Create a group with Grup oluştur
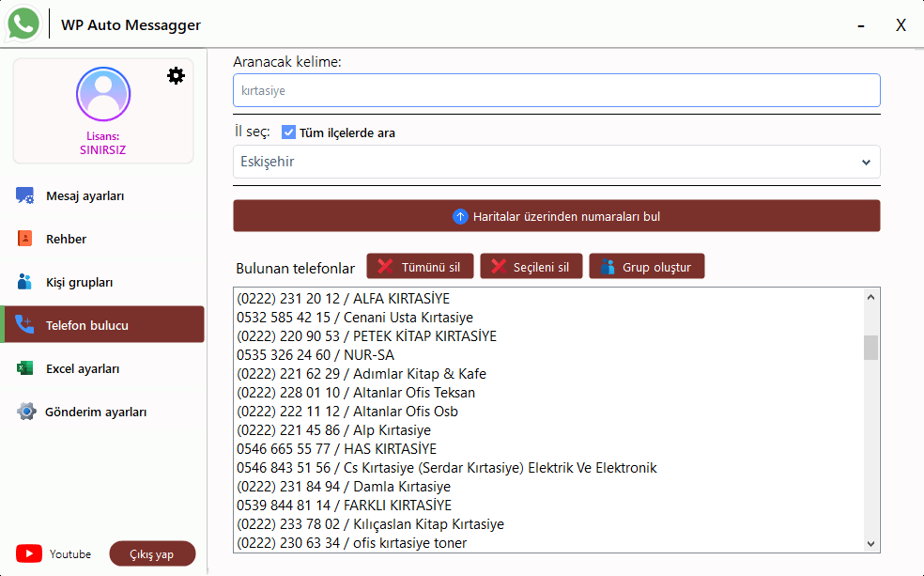This screenshot has height=576, width=924. 646,267
